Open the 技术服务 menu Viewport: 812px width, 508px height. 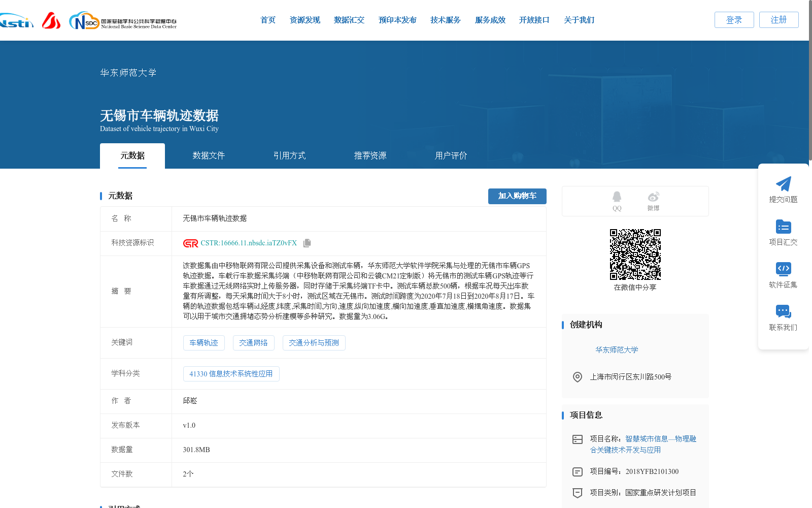(x=446, y=20)
